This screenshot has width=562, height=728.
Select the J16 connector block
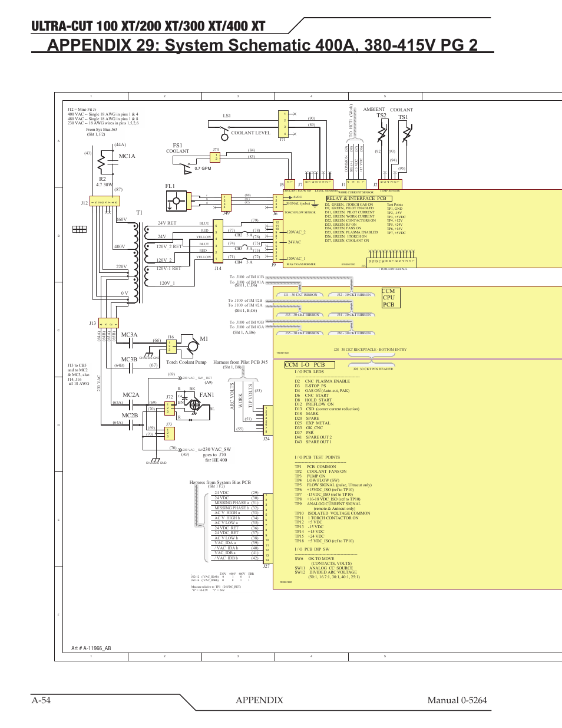171,347
